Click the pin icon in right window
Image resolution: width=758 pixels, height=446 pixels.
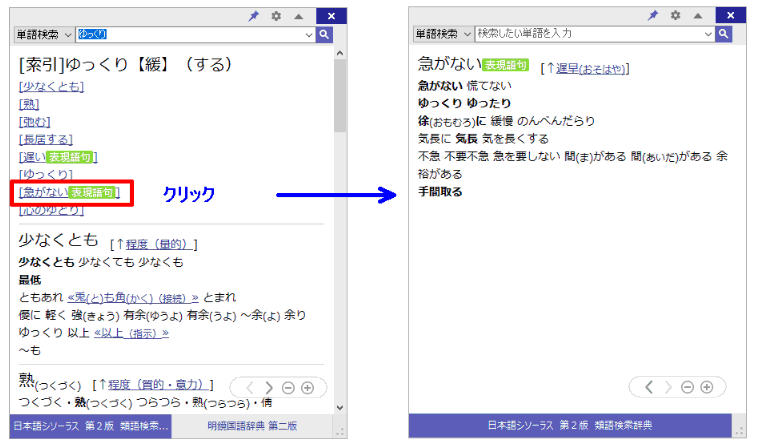[x=653, y=15]
